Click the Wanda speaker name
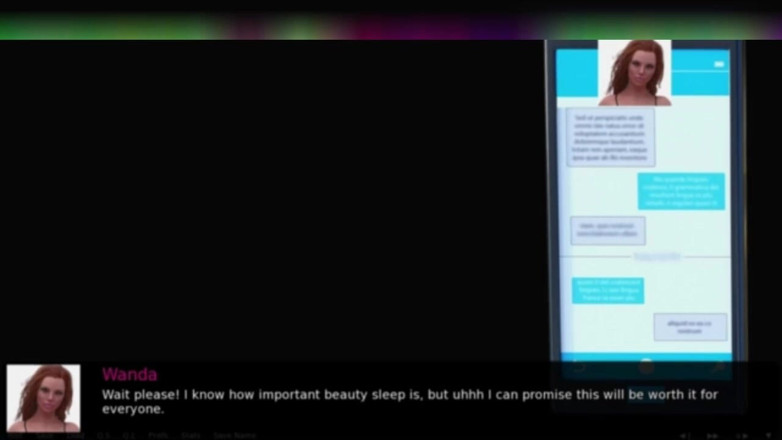This screenshot has height=440, width=782. (x=130, y=374)
